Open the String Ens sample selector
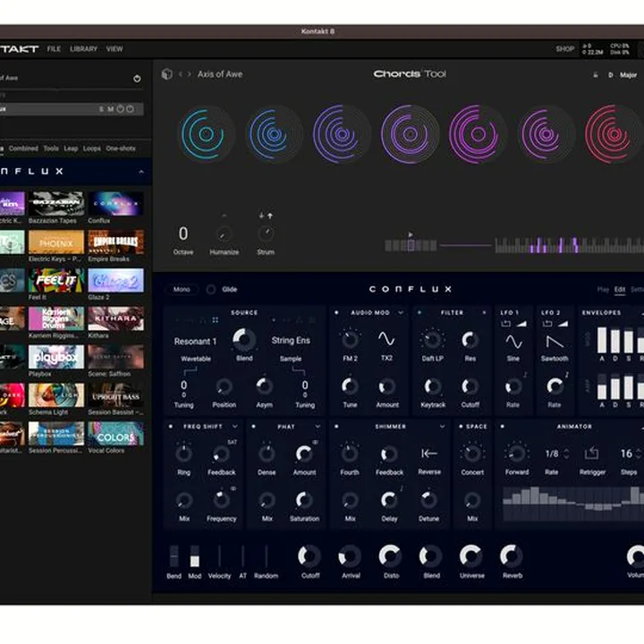The image size is (644, 644). (x=291, y=341)
